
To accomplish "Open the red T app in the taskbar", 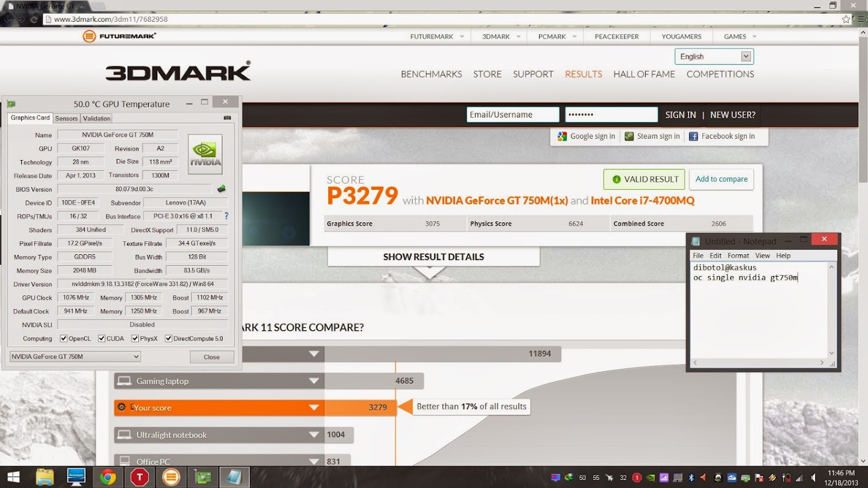I will [139, 477].
